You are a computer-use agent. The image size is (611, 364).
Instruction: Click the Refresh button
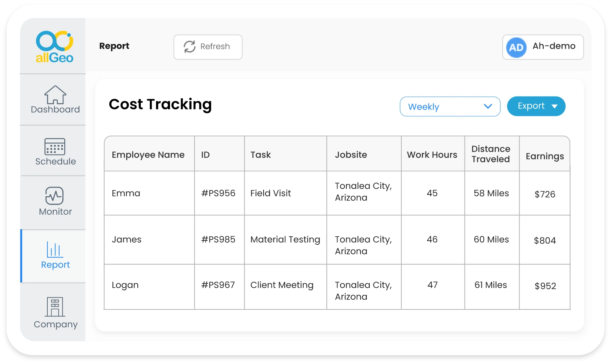[208, 47]
